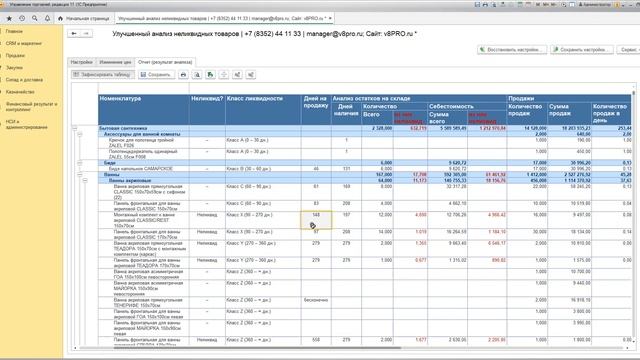The image size is (640, 360).
Task: Click the title bar M- button
Action: point(554,4)
